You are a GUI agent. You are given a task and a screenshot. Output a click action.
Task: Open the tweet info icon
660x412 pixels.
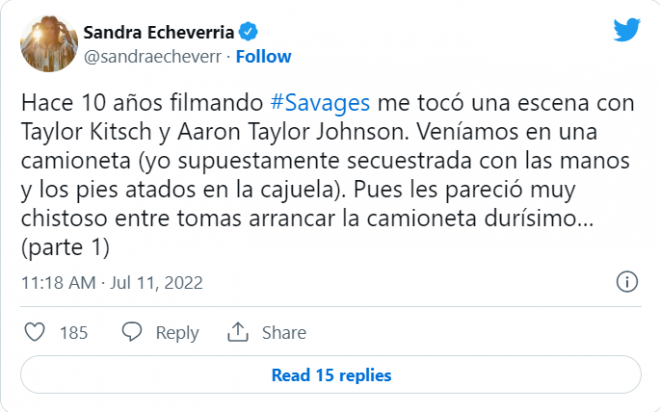pyautogui.click(x=626, y=281)
